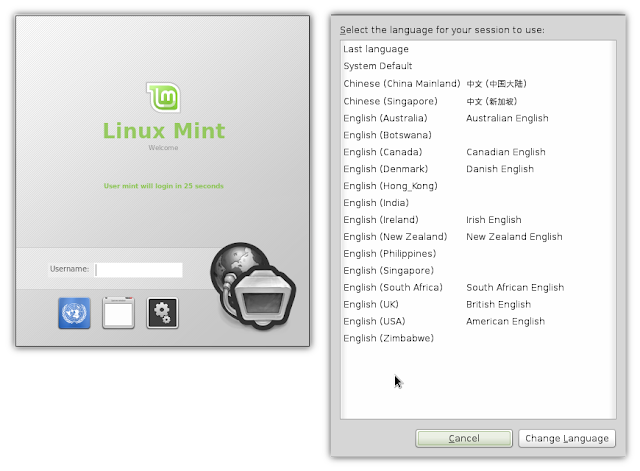Image resolution: width=640 pixels, height=471 pixels.
Task: Open the gear actions icon
Action: (x=163, y=314)
